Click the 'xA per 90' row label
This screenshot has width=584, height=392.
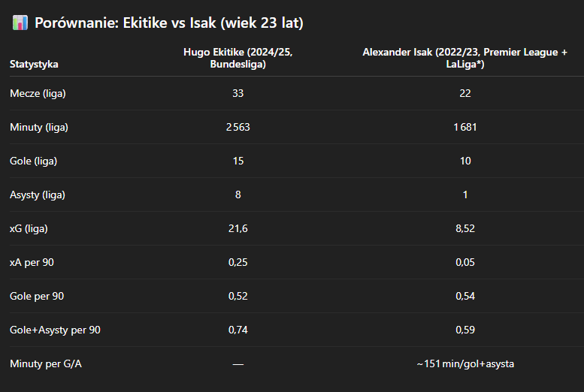click(32, 262)
